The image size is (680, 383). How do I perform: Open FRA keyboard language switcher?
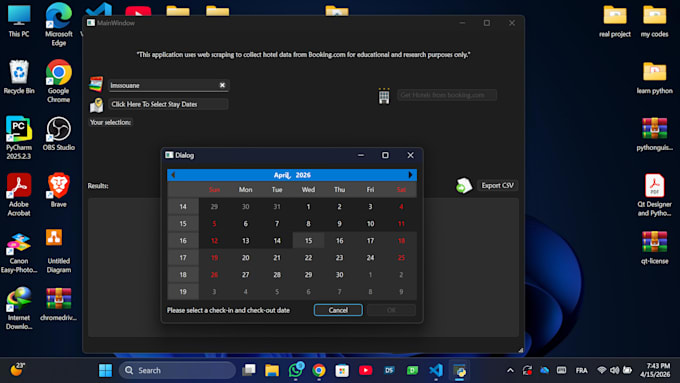(x=582, y=370)
